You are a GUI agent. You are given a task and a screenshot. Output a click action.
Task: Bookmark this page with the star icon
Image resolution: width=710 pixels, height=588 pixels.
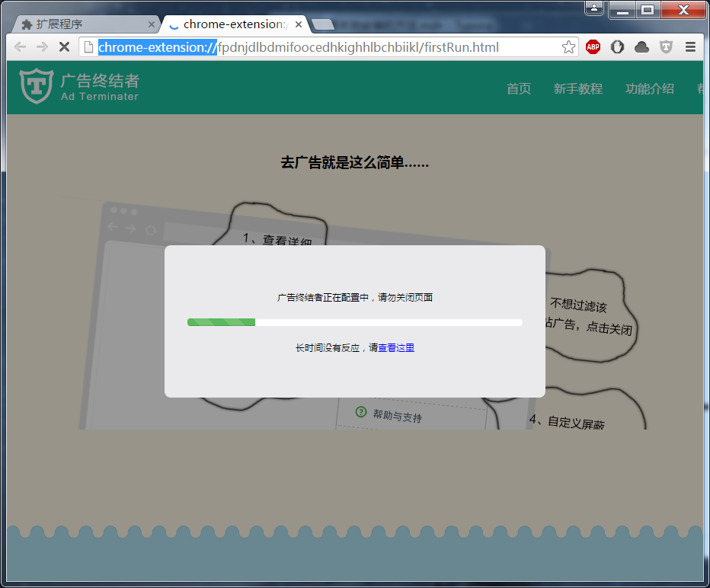568,47
